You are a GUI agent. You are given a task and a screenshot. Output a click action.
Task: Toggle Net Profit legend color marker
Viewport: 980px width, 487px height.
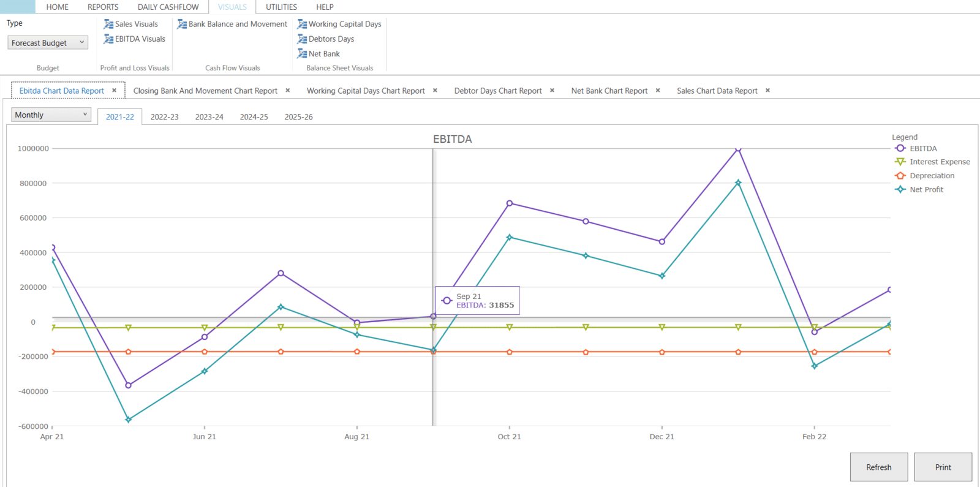click(x=900, y=189)
